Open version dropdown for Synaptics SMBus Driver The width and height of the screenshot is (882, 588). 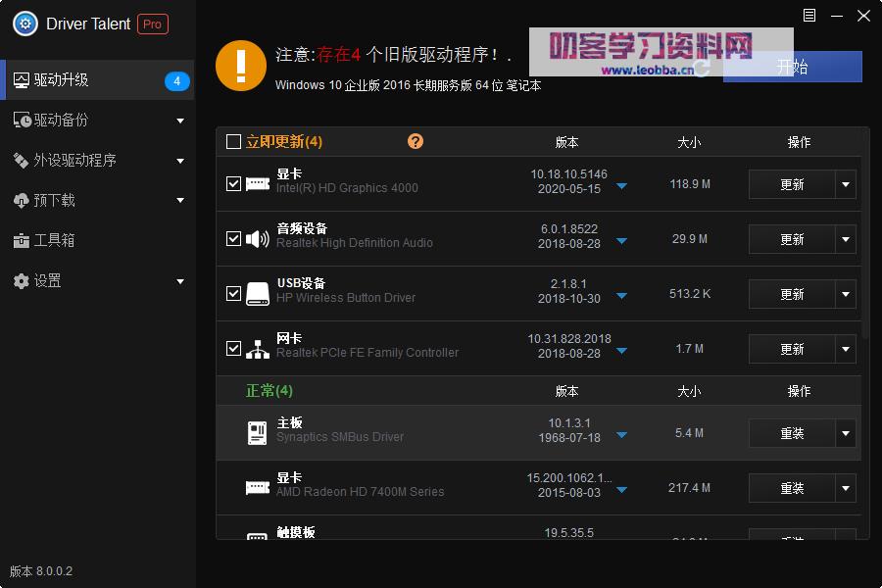pyautogui.click(x=621, y=435)
